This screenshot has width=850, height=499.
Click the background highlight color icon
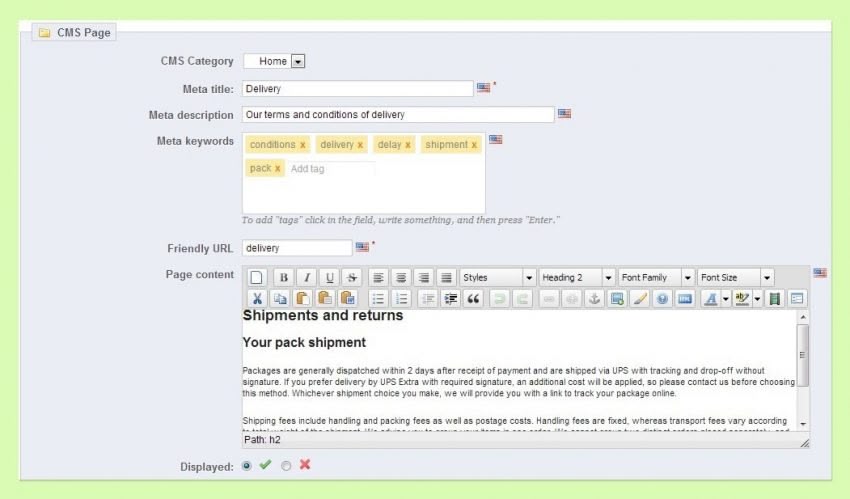pyautogui.click(x=742, y=299)
